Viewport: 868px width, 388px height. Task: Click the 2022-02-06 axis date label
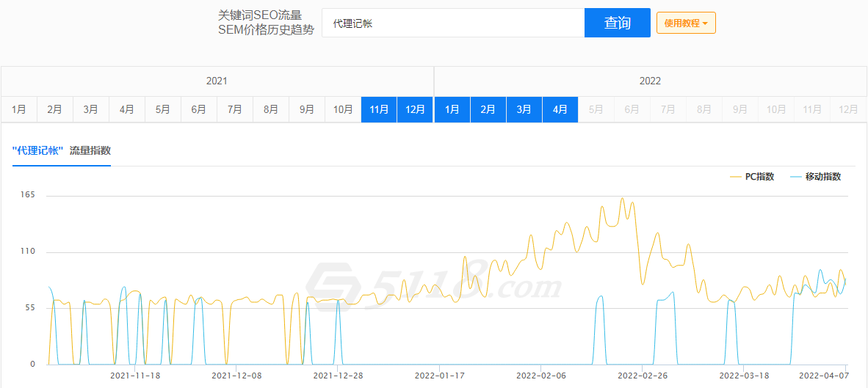540,376
